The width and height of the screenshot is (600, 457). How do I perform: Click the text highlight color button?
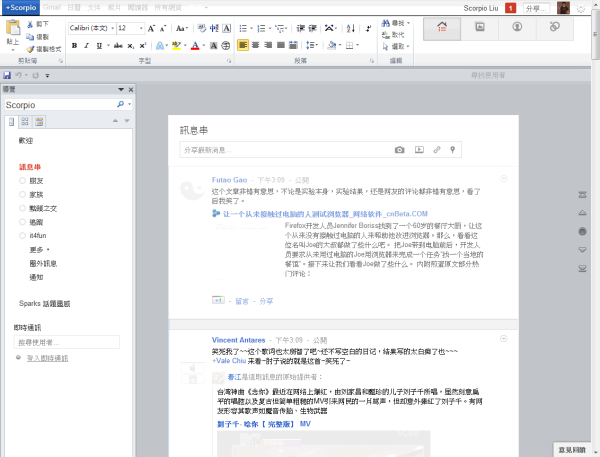tap(177, 45)
